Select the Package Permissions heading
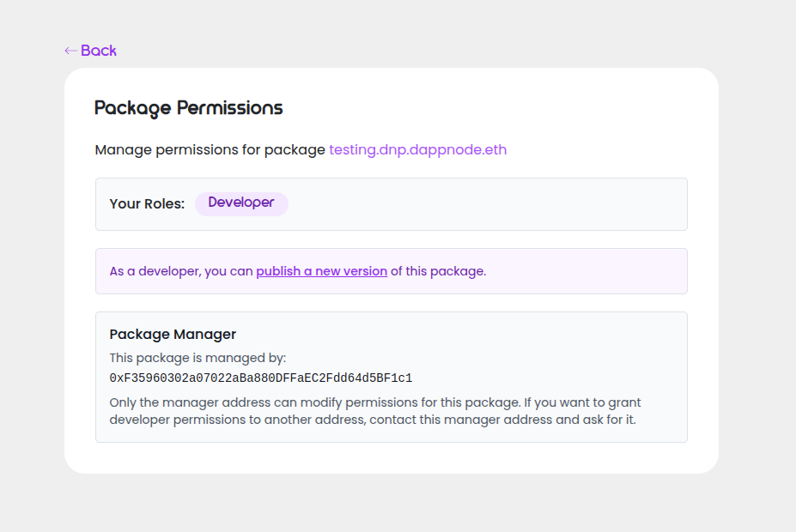Screen dimensions: 796x532 point(188,108)
